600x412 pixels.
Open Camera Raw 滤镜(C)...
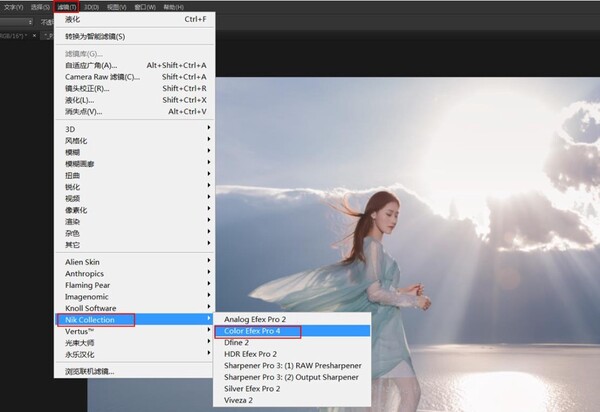[135, 77]
